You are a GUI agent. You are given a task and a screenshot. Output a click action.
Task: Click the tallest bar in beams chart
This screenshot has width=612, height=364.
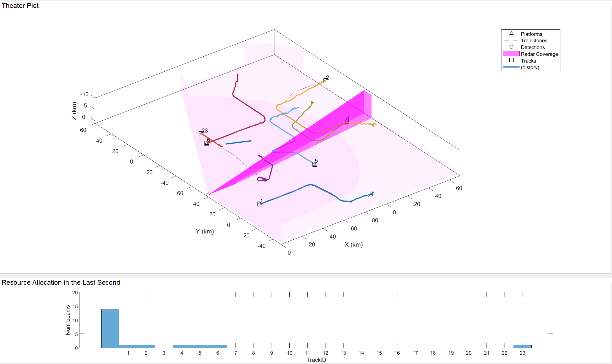coord(110,328)
